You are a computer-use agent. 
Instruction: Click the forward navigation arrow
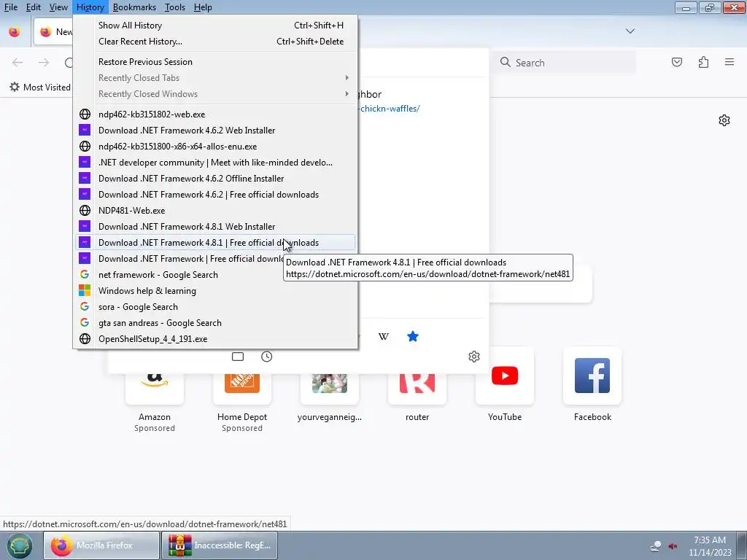pos(44,63)
